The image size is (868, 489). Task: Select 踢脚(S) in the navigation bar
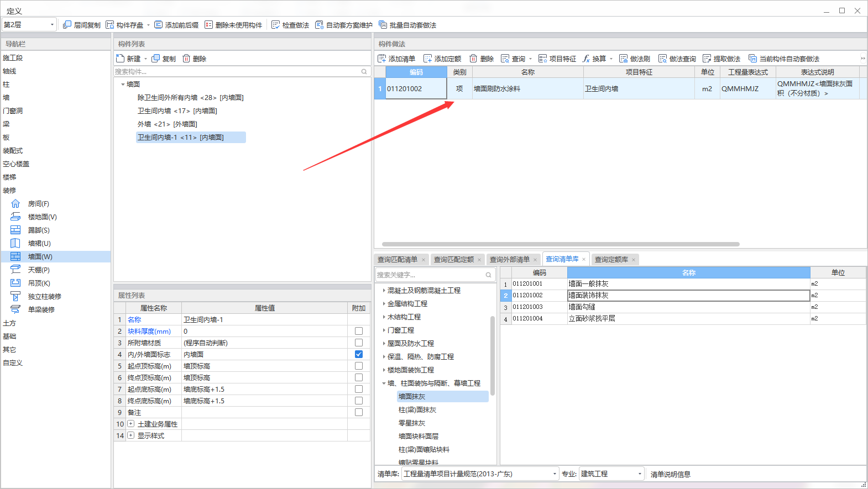coord(39,230)
